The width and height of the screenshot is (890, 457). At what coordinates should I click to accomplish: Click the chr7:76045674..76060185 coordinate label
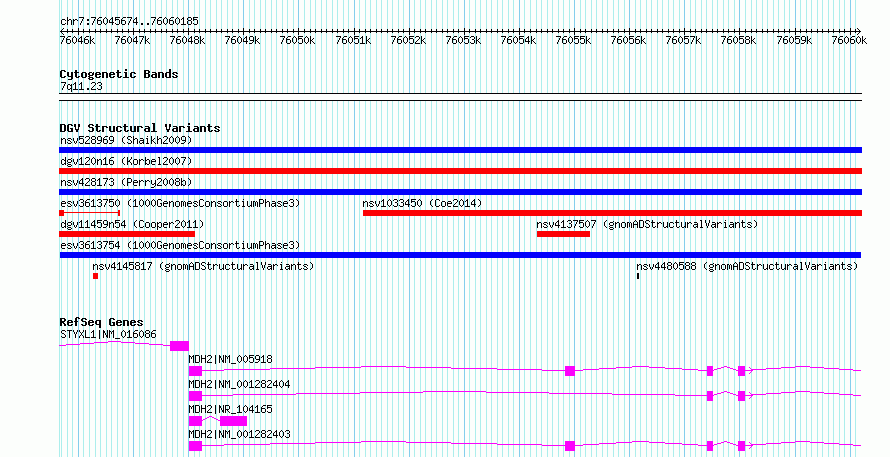[x=129, y=22]
